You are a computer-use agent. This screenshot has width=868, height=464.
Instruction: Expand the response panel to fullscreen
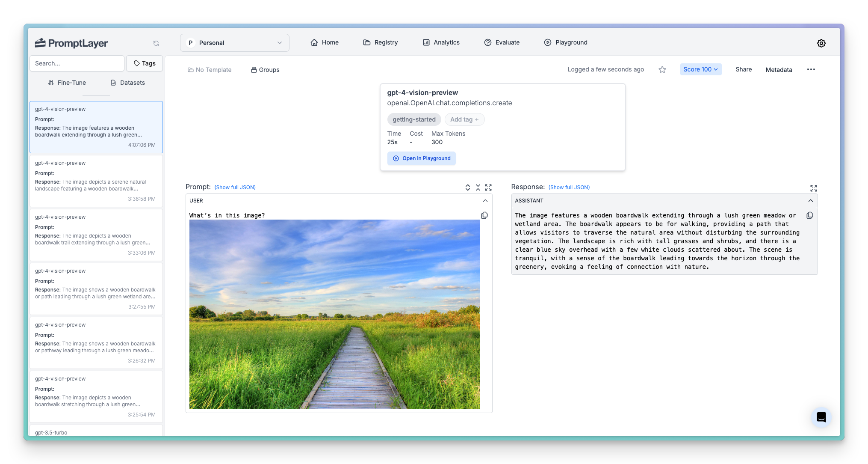[813, 188]
